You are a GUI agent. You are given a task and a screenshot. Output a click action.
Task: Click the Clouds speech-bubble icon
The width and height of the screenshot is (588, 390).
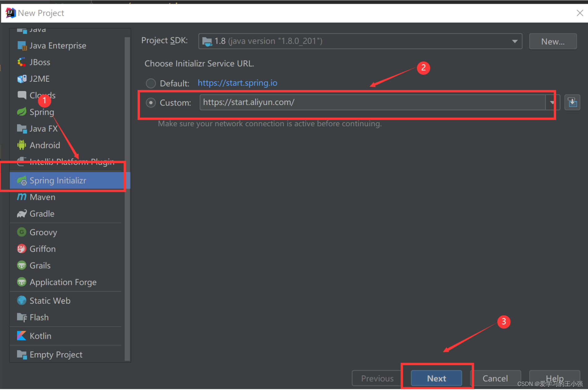click(22, 95)
